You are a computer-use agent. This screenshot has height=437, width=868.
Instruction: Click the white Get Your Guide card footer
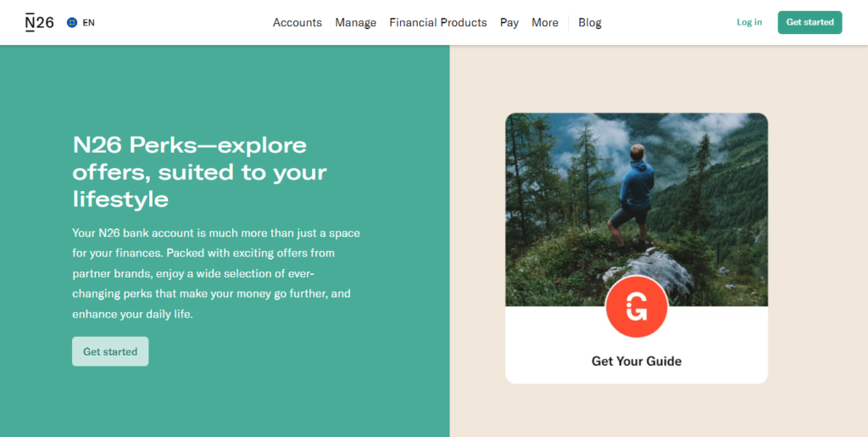pyautogui.click(x=637, y=345)
